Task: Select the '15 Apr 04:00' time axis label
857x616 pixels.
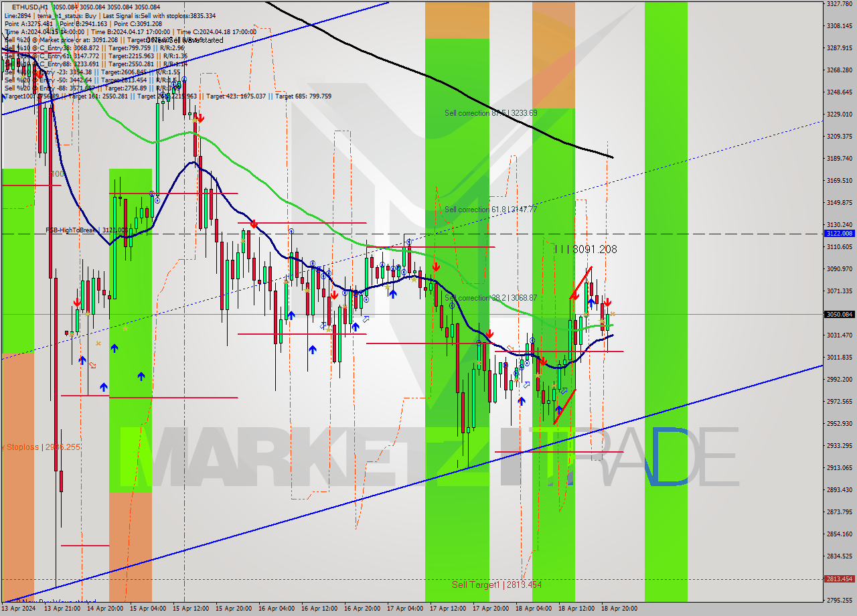Action: point(147,609)
